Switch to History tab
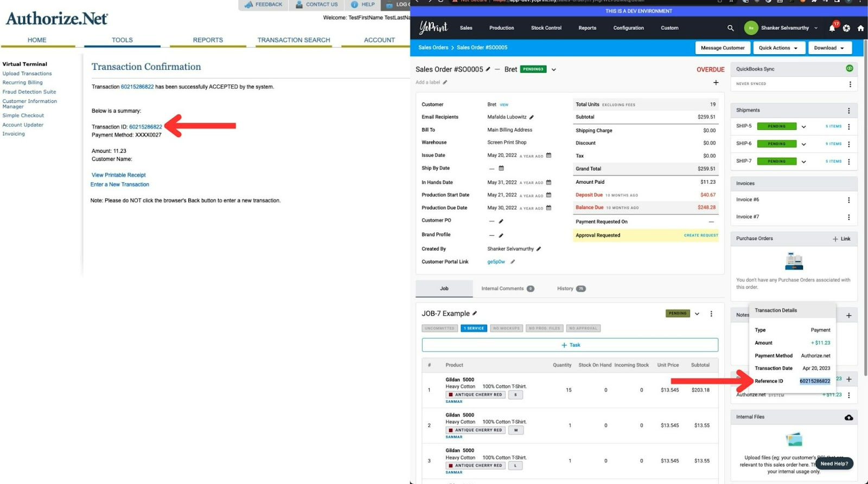The width and height of the screenshot is (868, 484). (x=571, y=289)
